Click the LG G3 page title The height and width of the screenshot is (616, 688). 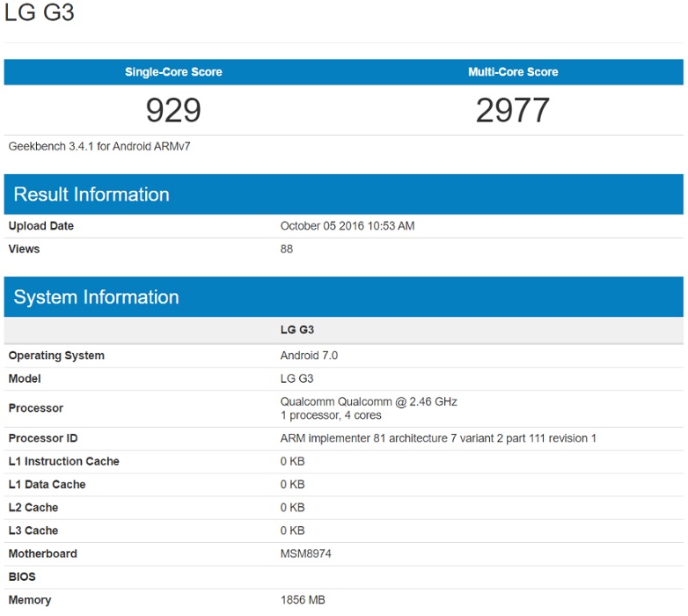tap(39, 11)
